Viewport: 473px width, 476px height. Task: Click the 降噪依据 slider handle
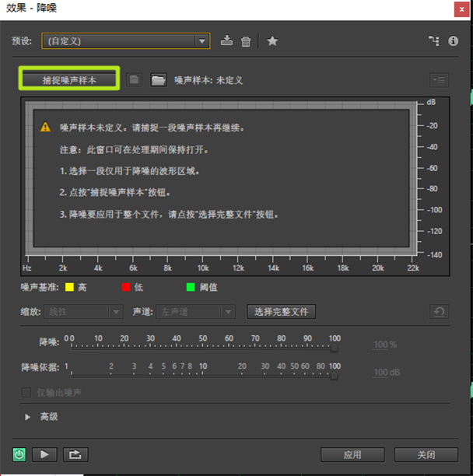[x=334, y=376]
